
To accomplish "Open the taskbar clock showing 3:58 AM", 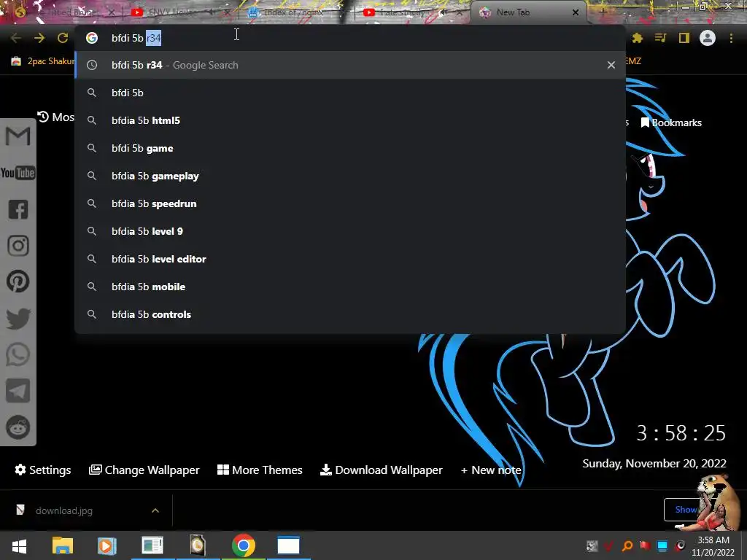I will (713, 546).
